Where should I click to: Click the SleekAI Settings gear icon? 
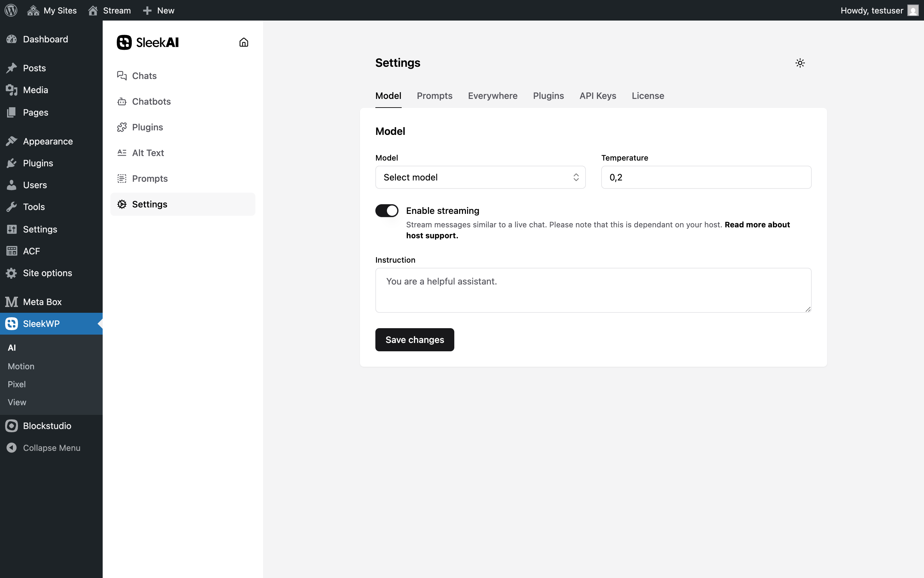(x=122, y=204)
